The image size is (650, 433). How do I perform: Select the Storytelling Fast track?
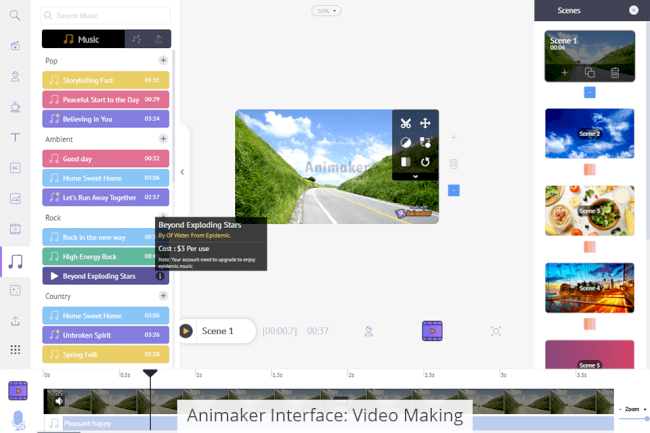pos(106,80)
